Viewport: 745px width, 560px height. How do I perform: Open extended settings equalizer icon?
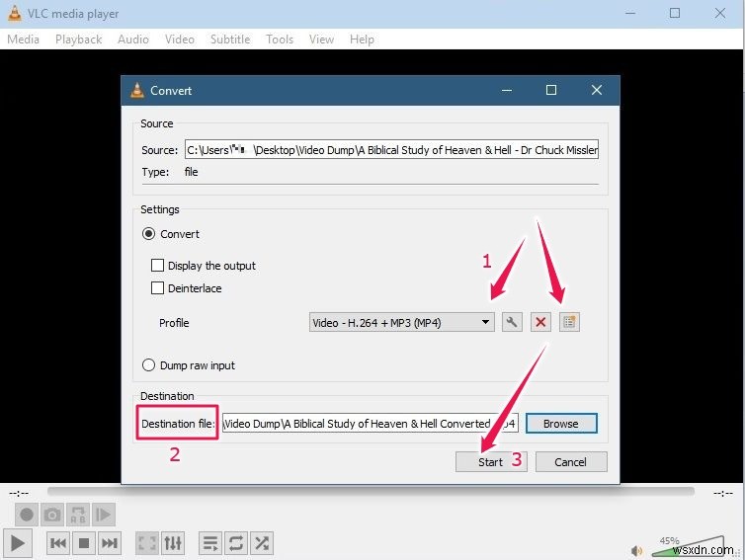click(x=173, y=543)
